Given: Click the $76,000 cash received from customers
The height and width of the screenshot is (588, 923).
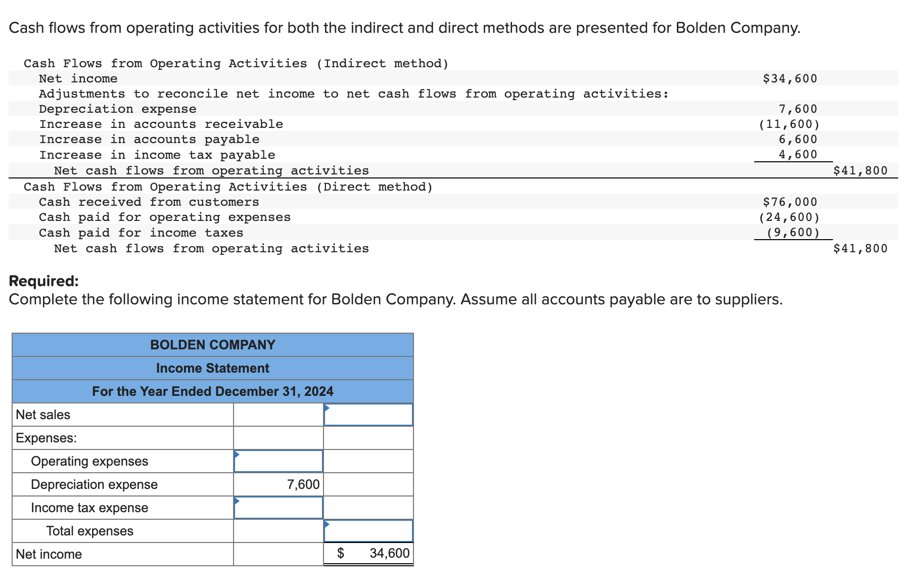Looking at the screenshot, I should (790, 202).
